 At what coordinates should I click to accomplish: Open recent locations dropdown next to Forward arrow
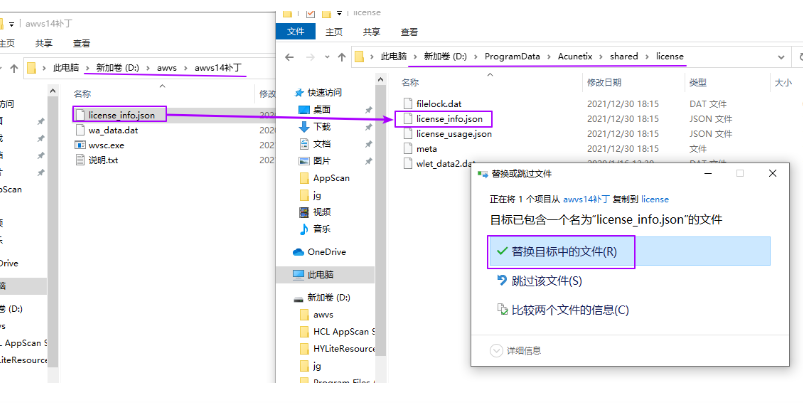tap(327, 57)
